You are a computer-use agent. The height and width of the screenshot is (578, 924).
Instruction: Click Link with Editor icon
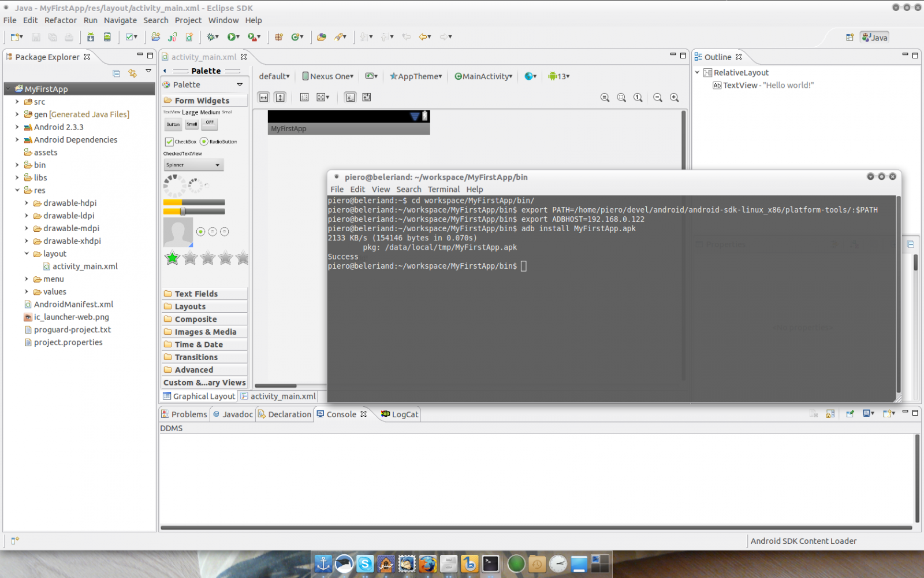click(x=133, y=73)
